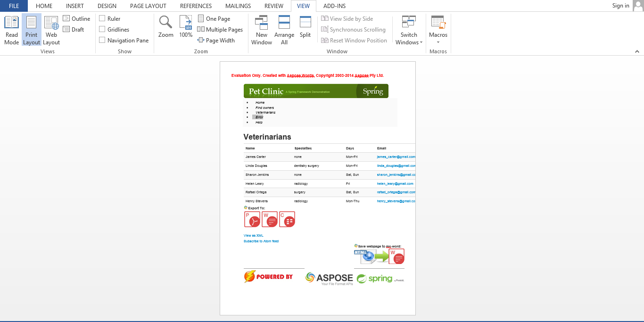The image size is (644, 322).
Task: Open the Zoom dialog magnifier
Action: 165,27
